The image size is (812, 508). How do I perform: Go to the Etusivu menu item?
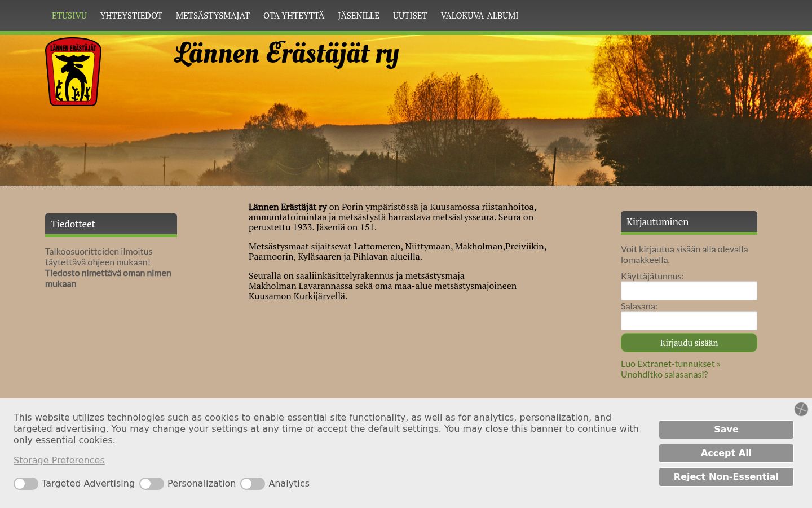pyautogui.click(x=69, y=16)
